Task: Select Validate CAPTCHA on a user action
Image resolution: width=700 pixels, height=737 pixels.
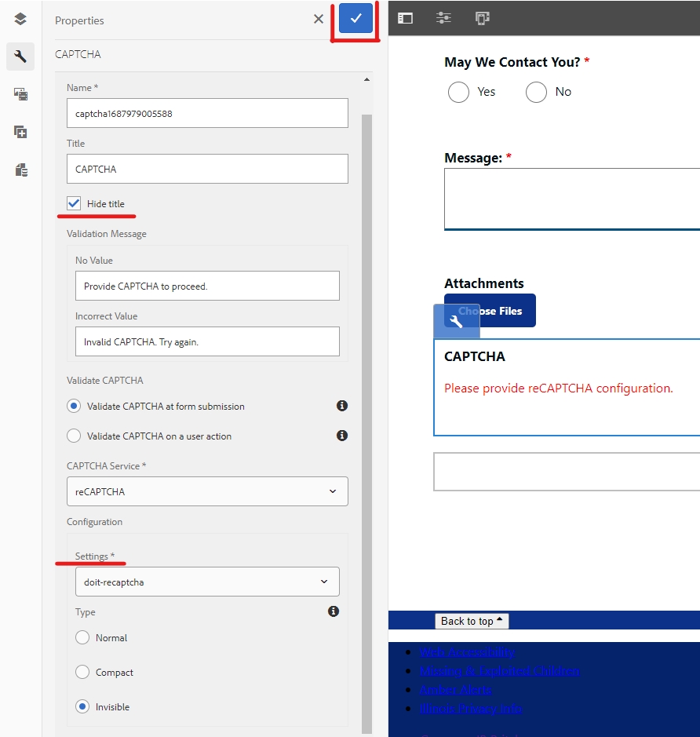Action: click(74, 436)
